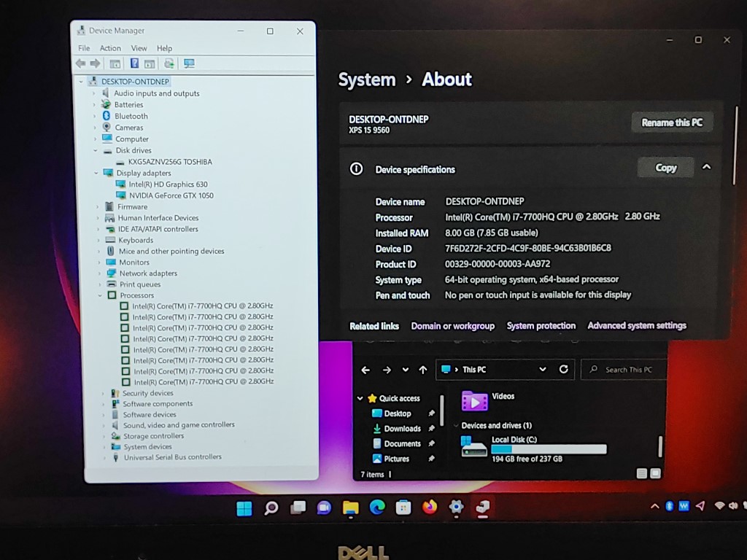Expand the Network adapters category arrow

99,273
